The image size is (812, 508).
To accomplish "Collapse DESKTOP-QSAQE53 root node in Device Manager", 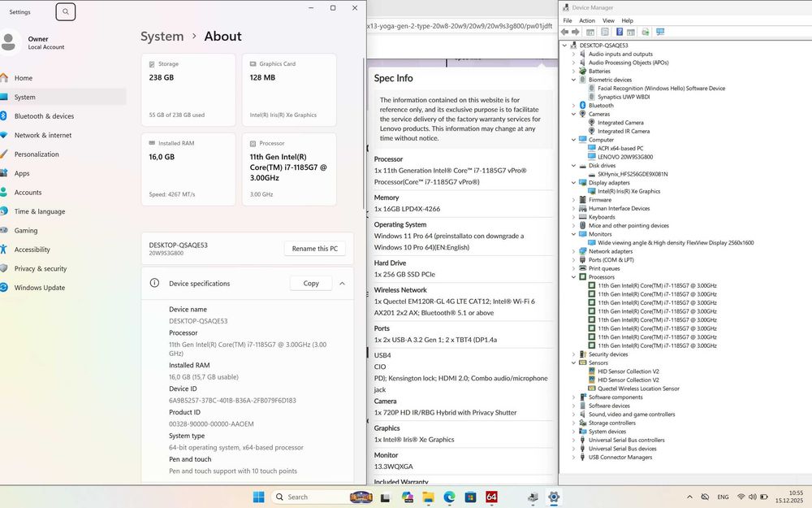I will 565,46.
